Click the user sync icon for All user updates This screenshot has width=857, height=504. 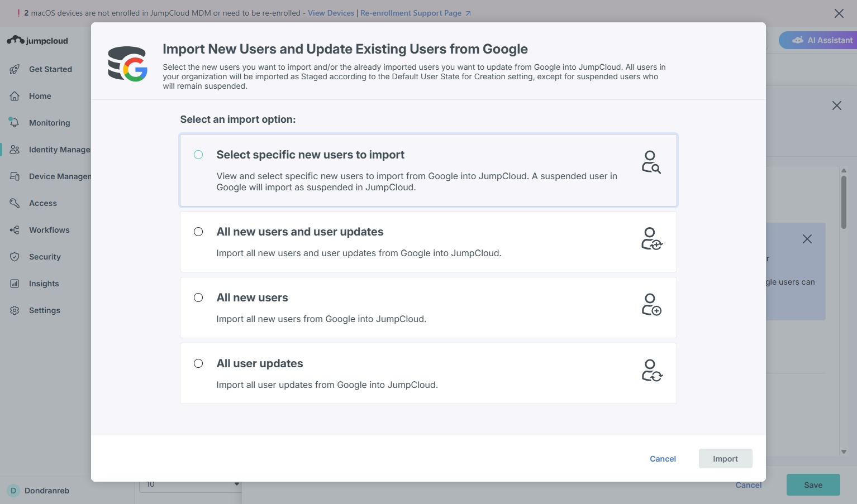651,370
